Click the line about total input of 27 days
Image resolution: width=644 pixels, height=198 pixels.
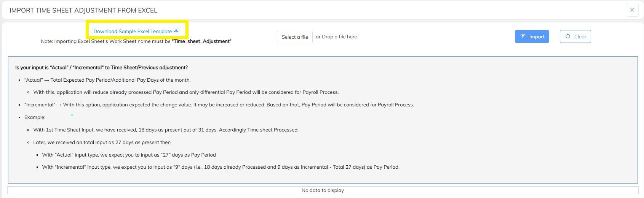102,143
